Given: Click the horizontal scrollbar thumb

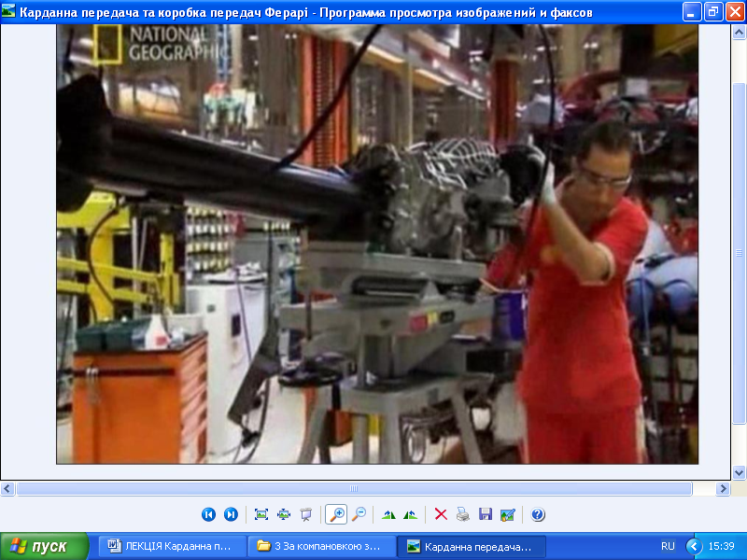Looking at the screenshot, I should [354, 488].
